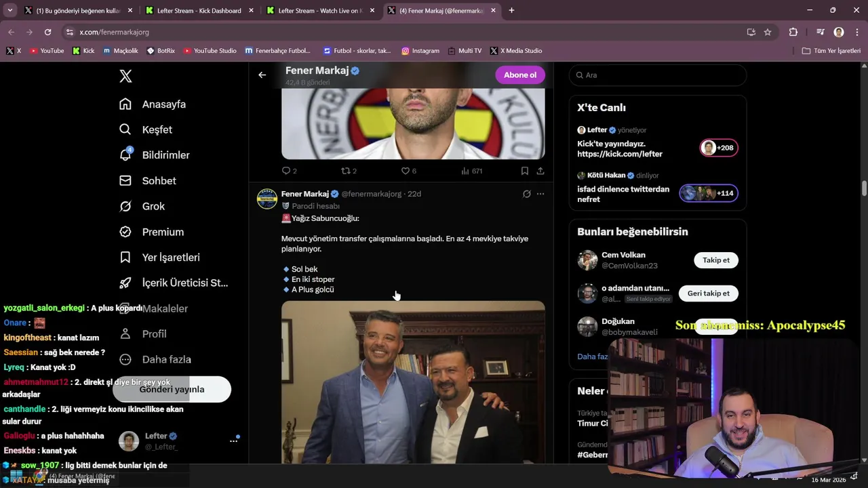Follow Cem Volkan with Takip et
The height and width of the screenshot is (488, 868).
pyautogui.click(x=716, y=260)
